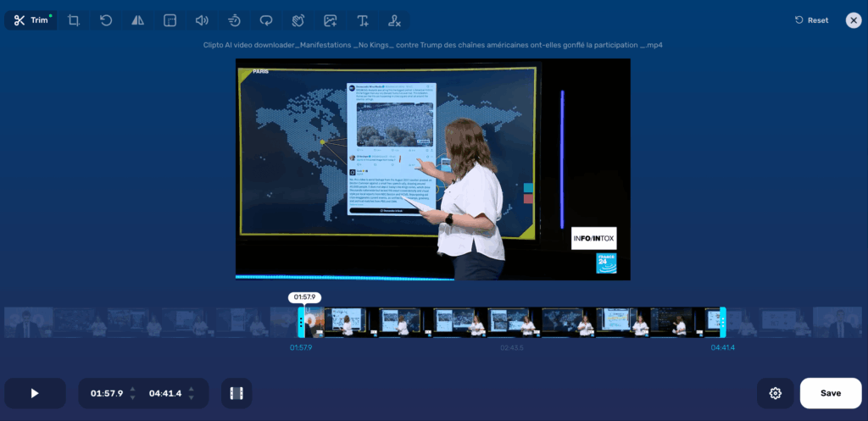Select the Trim scissors tool
868x421 pixels.
point(31,20)
